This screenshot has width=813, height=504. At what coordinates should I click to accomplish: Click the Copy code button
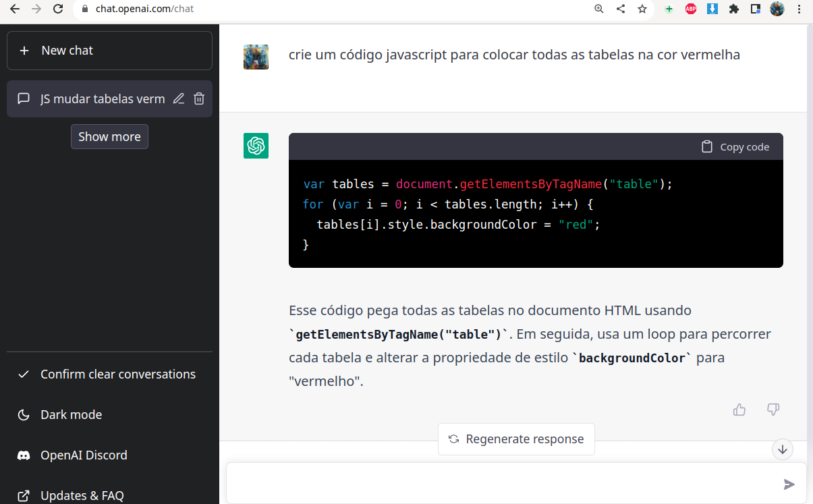[x=735, y=147]
